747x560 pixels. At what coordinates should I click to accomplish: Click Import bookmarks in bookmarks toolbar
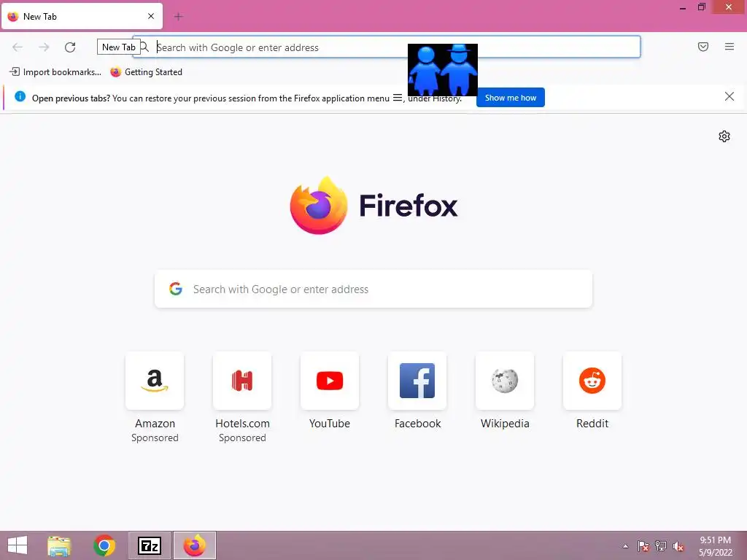pyautogui.click(x=55, y=72)
